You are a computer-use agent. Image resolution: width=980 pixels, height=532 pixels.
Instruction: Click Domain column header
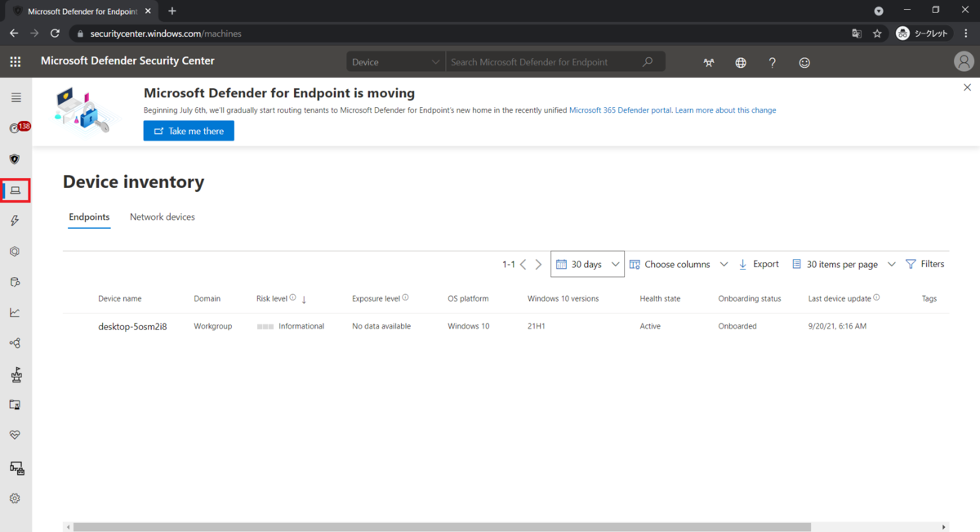coord(207,299)
